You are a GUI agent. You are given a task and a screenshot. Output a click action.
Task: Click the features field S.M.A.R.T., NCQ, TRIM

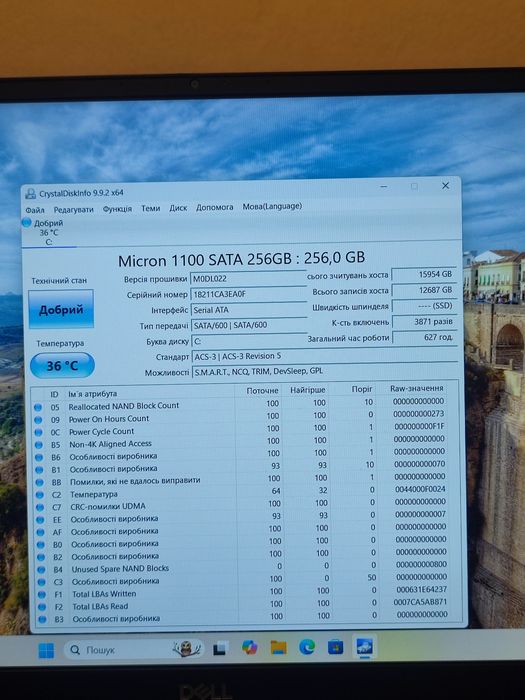[325, 371]
